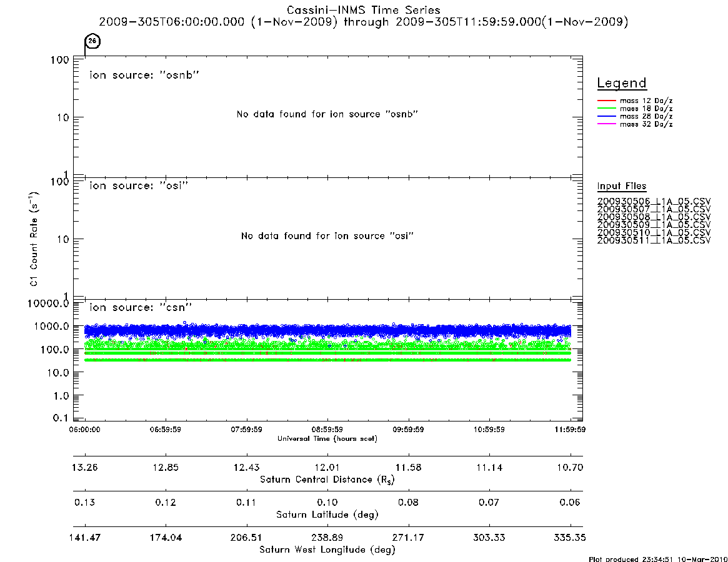Screen dimensions: 728x562
Task: Click the 0.13 latitude value
Action: pos(84,502)
